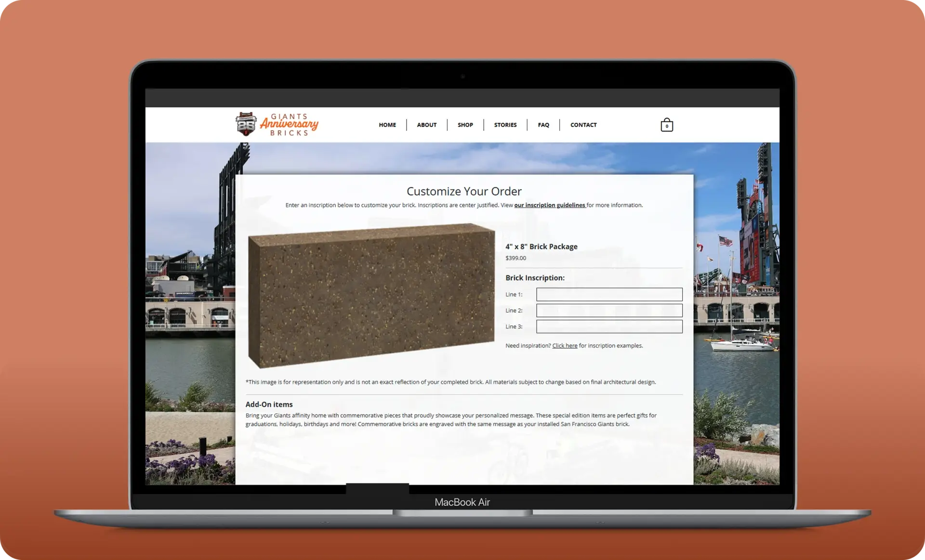This screenshot has width=925, height=560.
Task: Click the Giants Anniversary Bricks logo
Action: pos(277,125)
